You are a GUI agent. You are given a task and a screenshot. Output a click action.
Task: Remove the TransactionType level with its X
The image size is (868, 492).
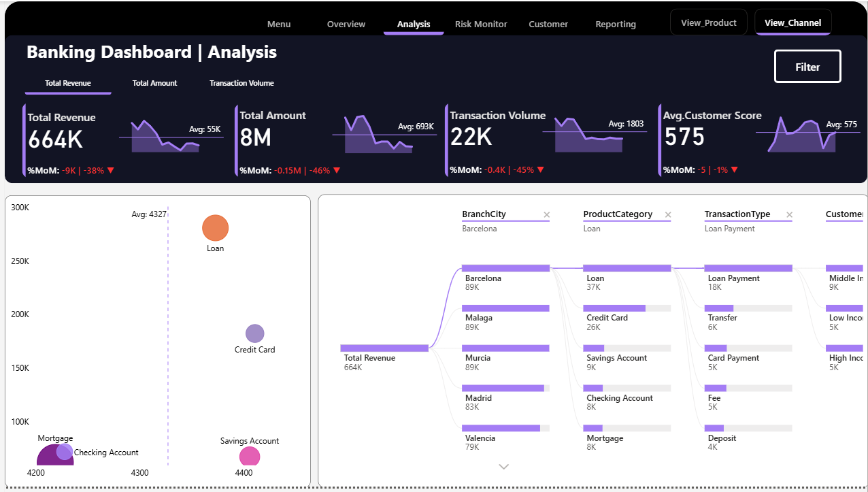789,215
